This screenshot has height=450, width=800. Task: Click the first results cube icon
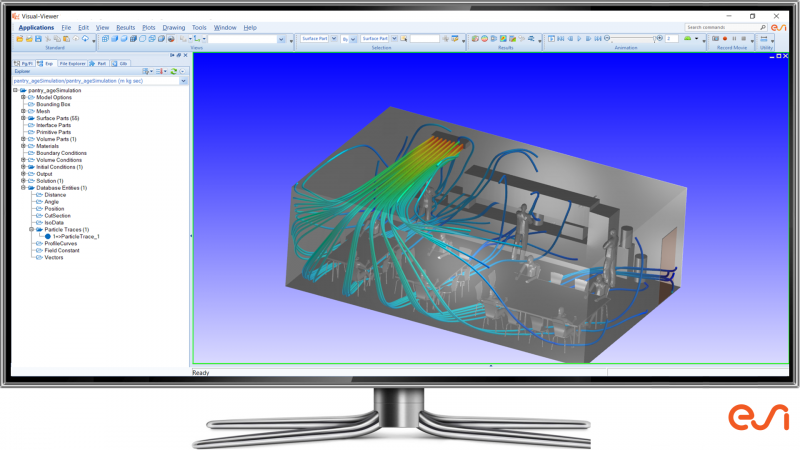coord(475,39)
